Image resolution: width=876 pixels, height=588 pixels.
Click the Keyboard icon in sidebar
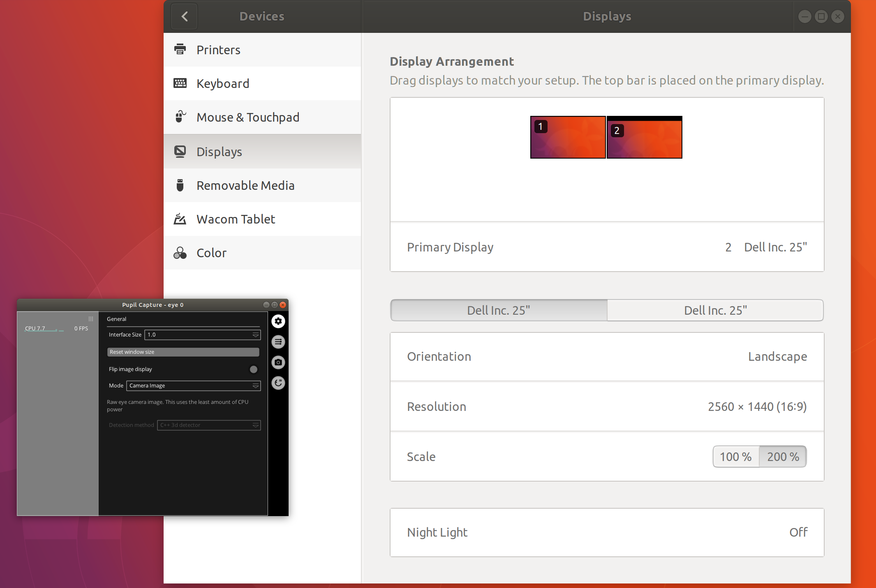[x=180, y=83]
